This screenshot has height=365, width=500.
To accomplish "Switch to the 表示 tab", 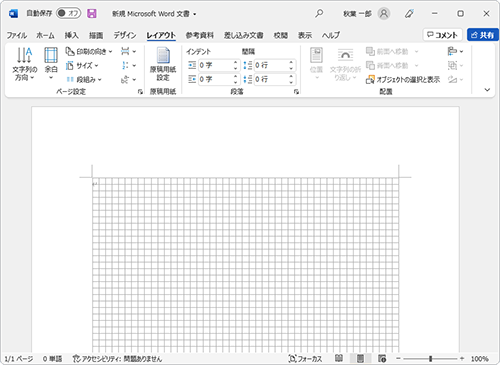I will [x=305, y=35].
